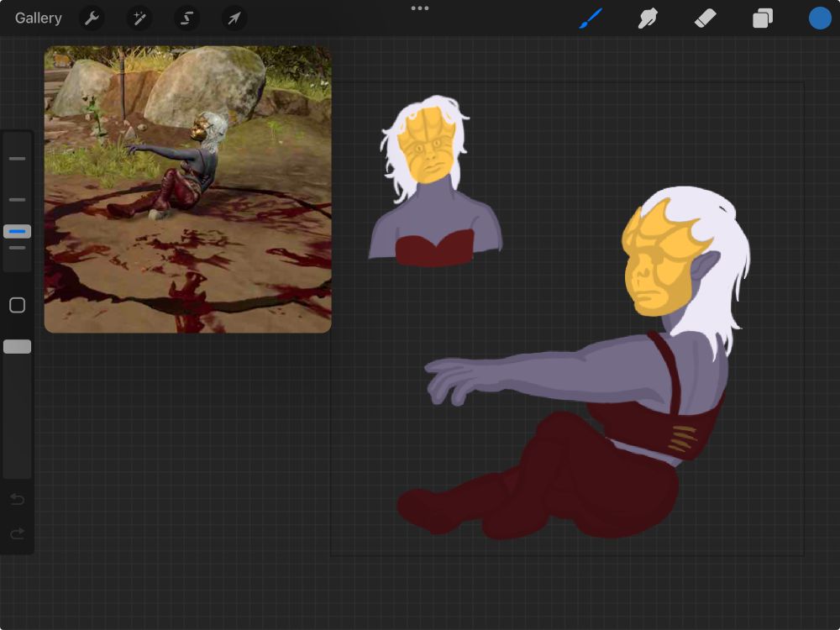Open the blue color picker circle
The width and height of the screenshot is (840, 630).
820,18
